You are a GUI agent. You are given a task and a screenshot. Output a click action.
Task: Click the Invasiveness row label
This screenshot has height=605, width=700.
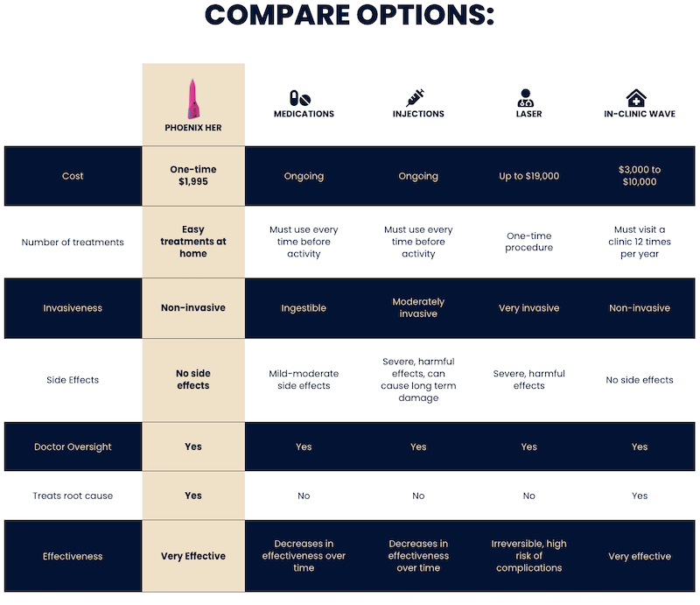point(73,308)
